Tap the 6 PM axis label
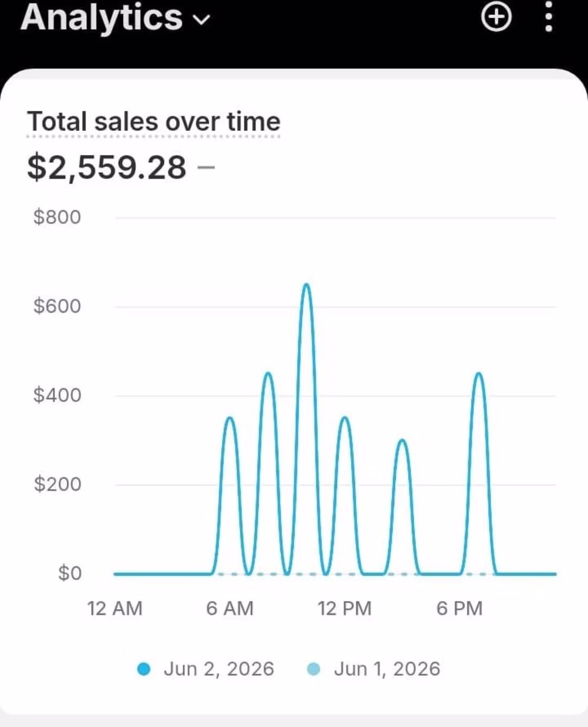Viewport: 588px width, 727px height. pos(460,608)
